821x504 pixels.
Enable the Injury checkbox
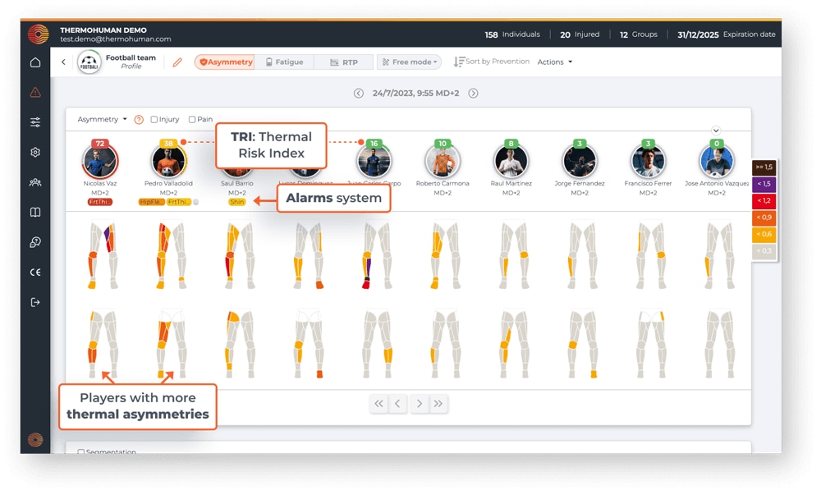coord(154,119)
